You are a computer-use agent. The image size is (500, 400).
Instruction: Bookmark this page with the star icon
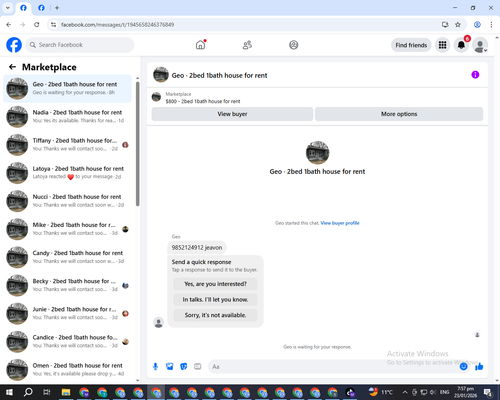pos(458,25)
